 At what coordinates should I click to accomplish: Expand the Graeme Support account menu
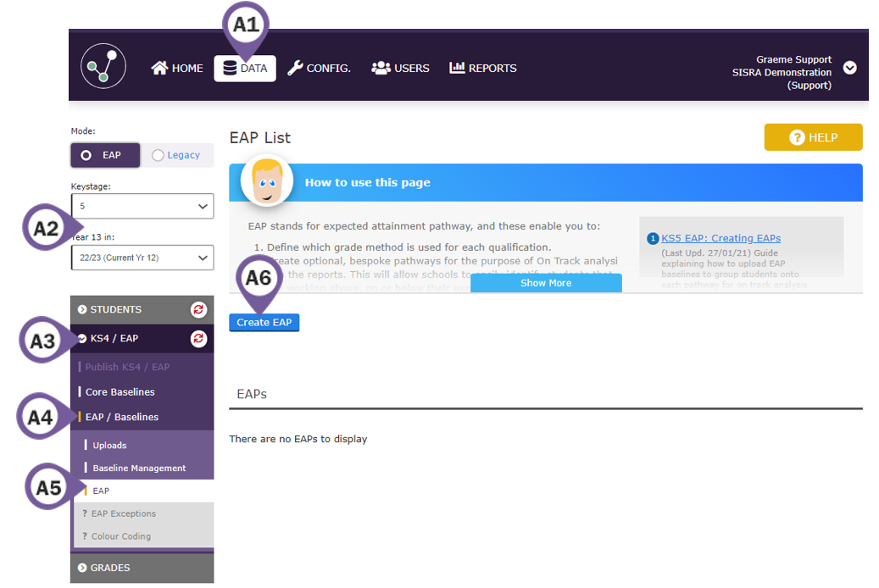point(849,68)
